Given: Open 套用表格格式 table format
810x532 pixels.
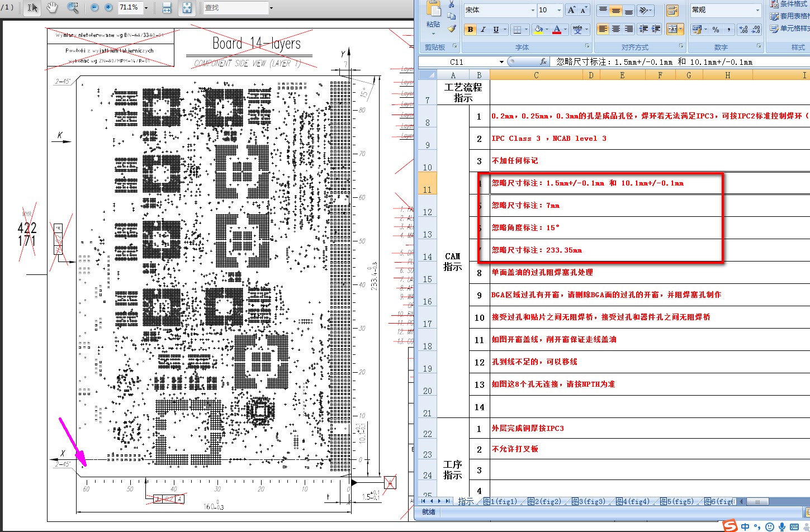Looking at the screenshot, I should click(x=789, y=16).
